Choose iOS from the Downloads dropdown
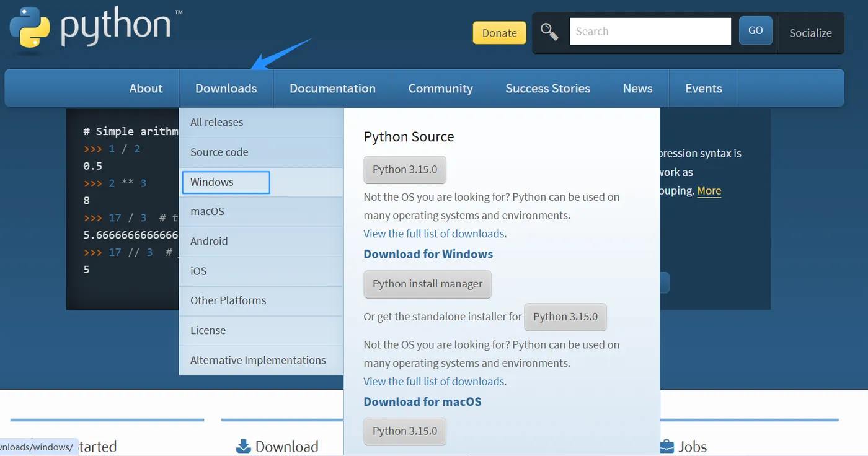 click(261, 271)
